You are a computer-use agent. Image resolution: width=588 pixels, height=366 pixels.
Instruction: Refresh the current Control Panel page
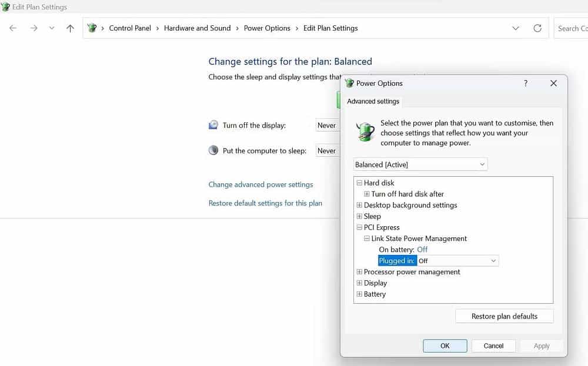(x=537, y=28)
